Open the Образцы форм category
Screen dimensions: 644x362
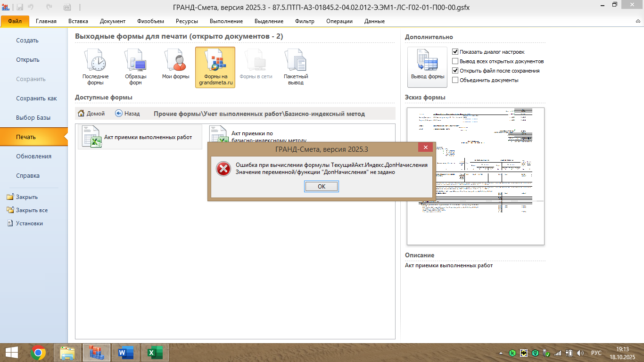pos(135,67)
